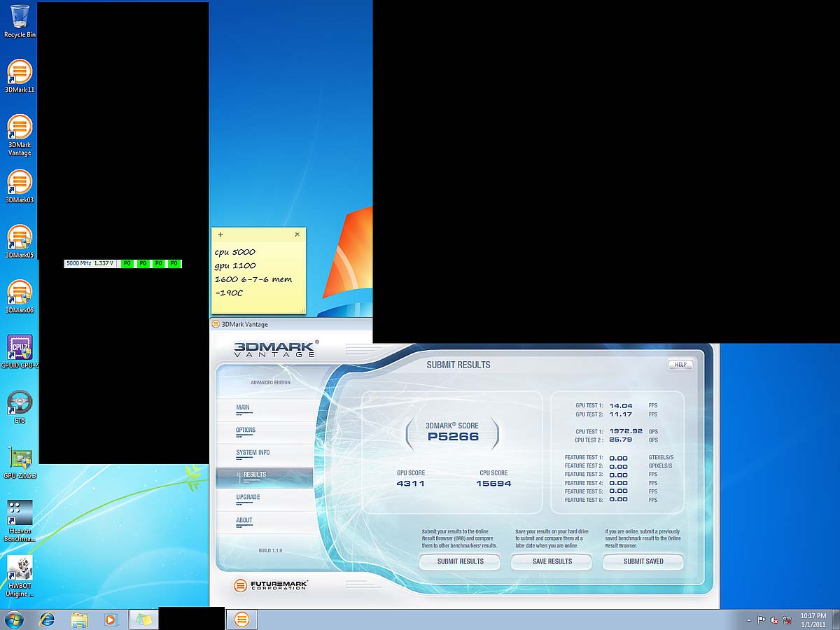Click the SUBMIT RESULTS button

[460, 561]
